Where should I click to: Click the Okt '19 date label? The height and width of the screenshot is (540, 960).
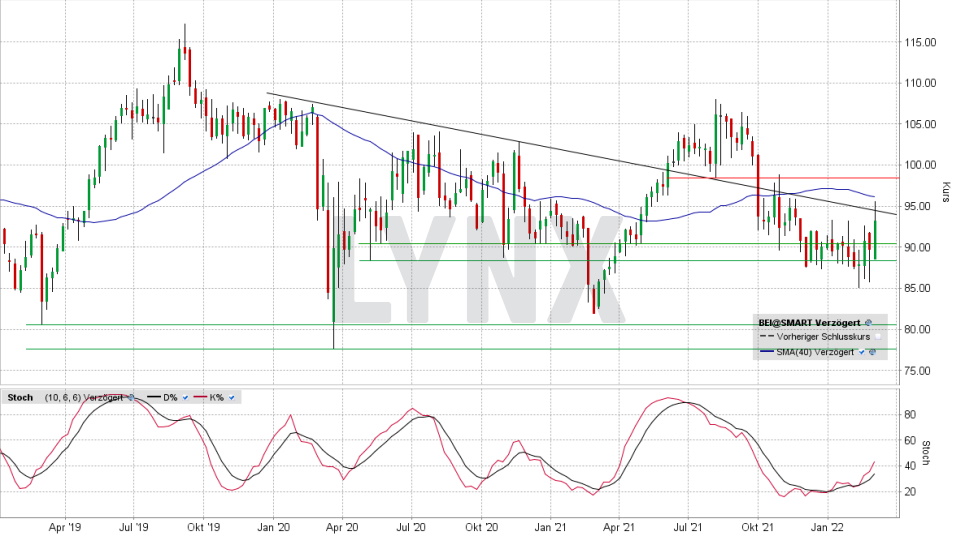(203, 527)
